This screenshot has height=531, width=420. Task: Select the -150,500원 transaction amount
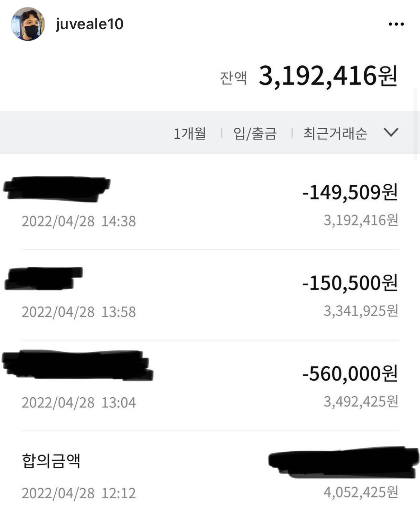tap(350, 283)
